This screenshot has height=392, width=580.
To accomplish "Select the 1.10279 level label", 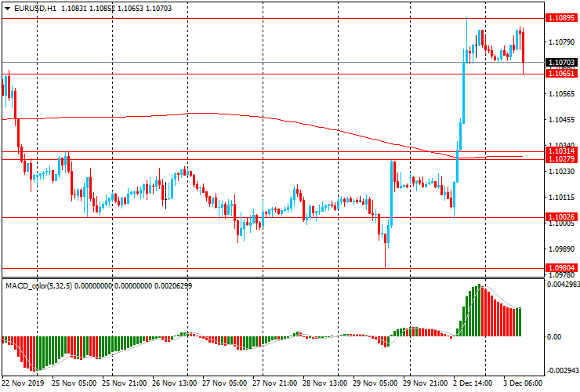I will point(561,159).
